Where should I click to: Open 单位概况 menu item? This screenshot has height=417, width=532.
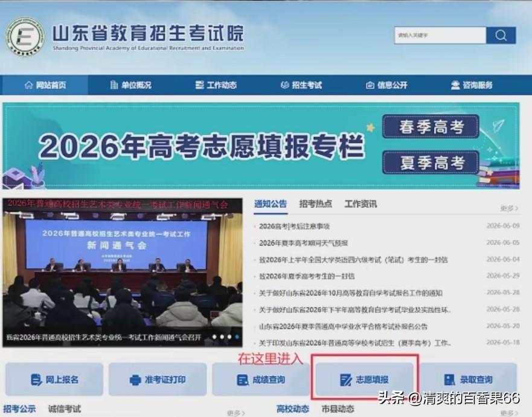pos(130,85)
